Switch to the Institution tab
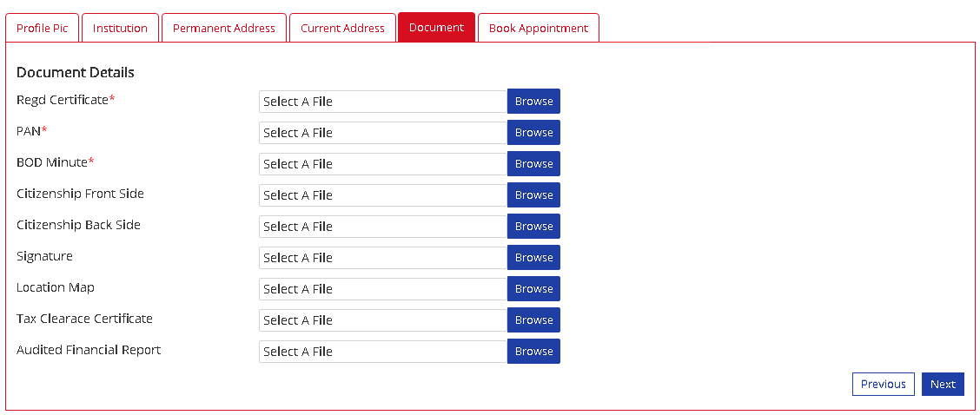980x415 pixels. tap(120, 28)
